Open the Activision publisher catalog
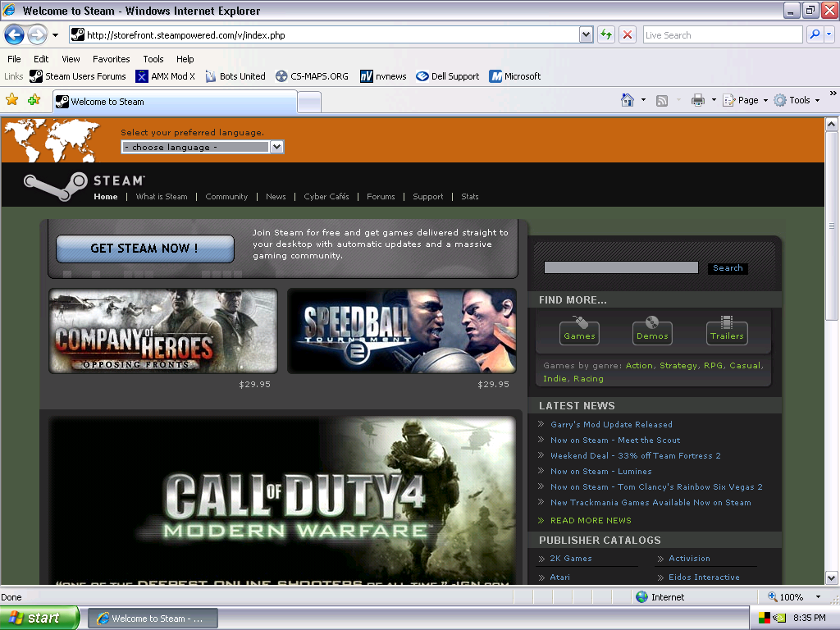Screen dimensions: 840x630 coord(689,558)
